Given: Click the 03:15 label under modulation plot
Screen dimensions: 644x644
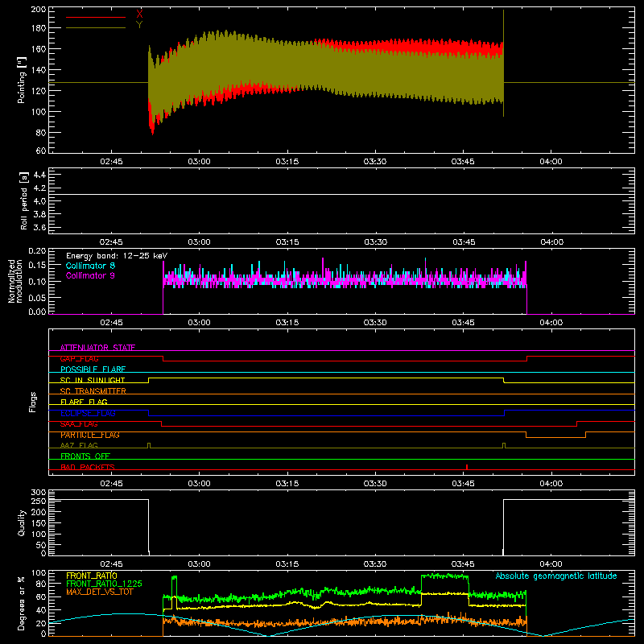Looking at the screenshot, I should click(287, 323).
